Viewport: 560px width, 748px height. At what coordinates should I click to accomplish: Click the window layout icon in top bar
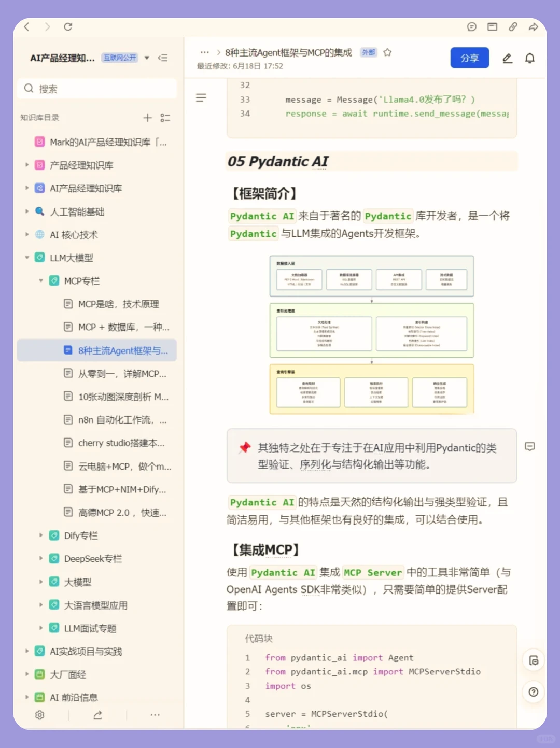[x=493, y=26]
